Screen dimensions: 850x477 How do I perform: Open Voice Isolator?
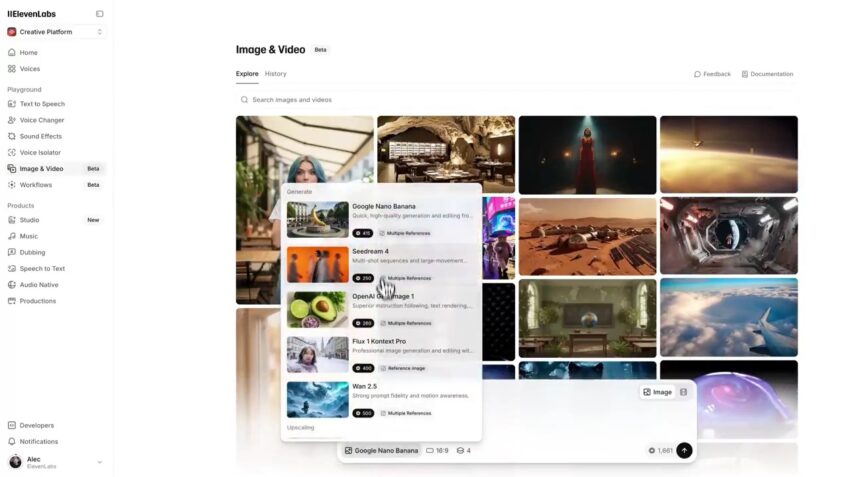(x=40, y=153)
